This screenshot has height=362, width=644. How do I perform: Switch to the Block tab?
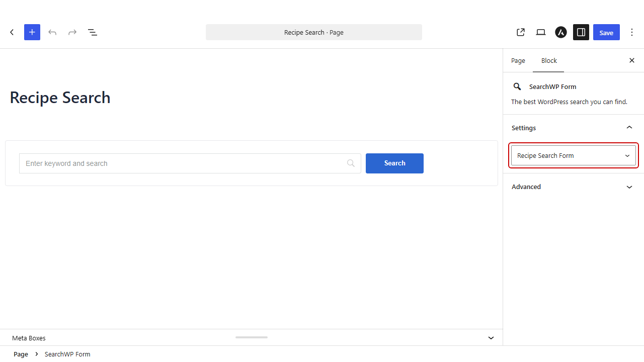tap(549, 60)
